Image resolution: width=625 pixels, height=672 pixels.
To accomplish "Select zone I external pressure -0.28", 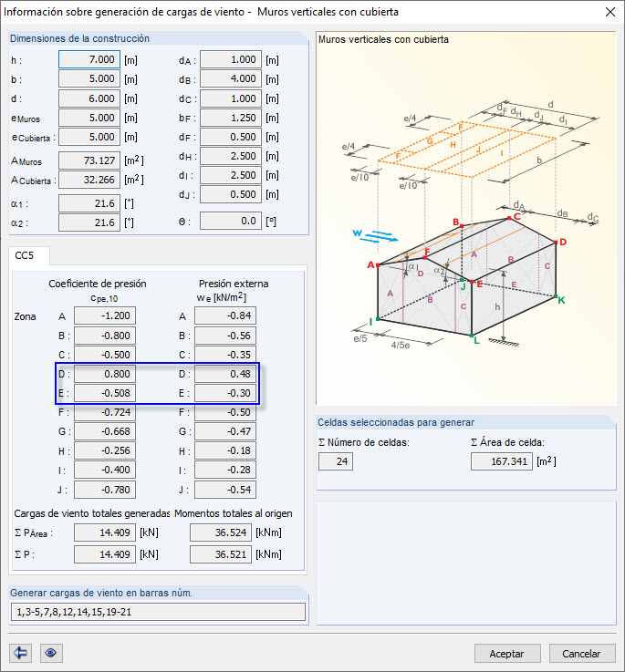I will click(x=225, y=470).
